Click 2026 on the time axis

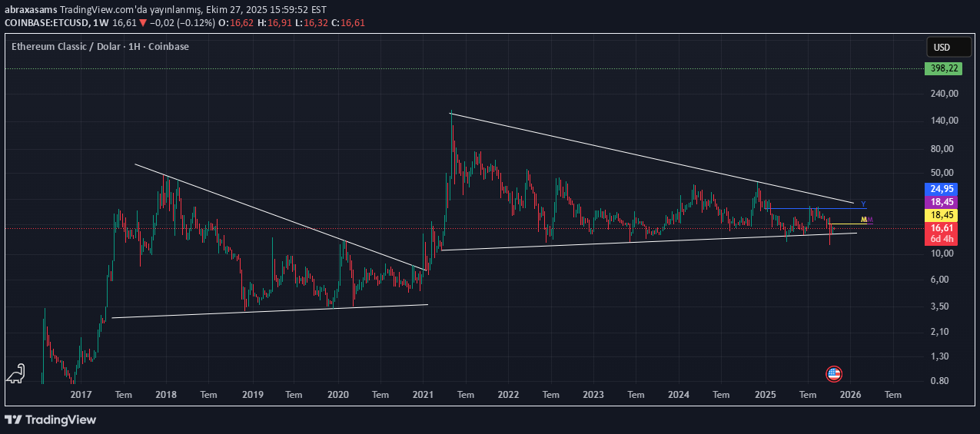[849, 395]
